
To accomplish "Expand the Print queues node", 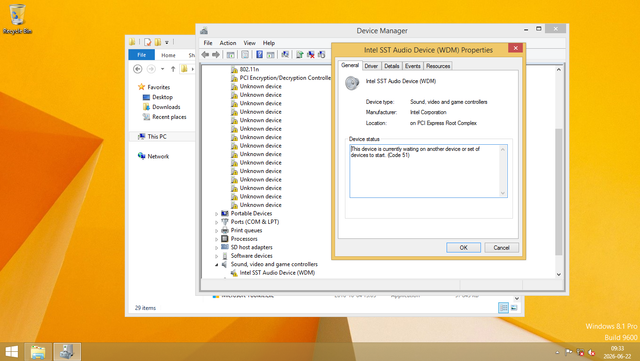I will point(217,231).
